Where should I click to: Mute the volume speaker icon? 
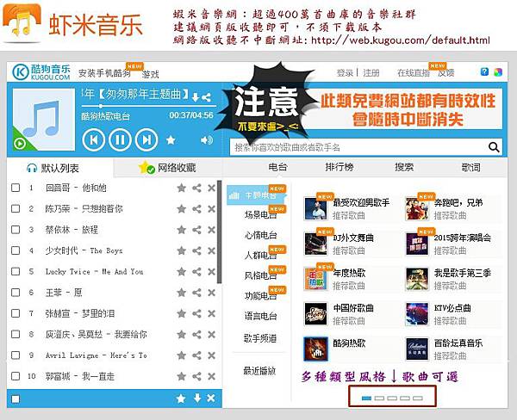click(207, 140)
